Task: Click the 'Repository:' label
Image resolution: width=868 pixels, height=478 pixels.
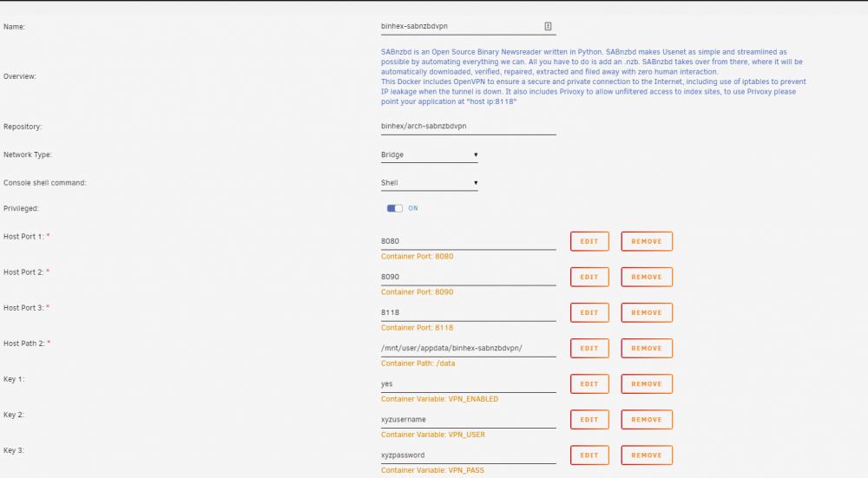Action: pyautogui.click(x=23, y=127)
